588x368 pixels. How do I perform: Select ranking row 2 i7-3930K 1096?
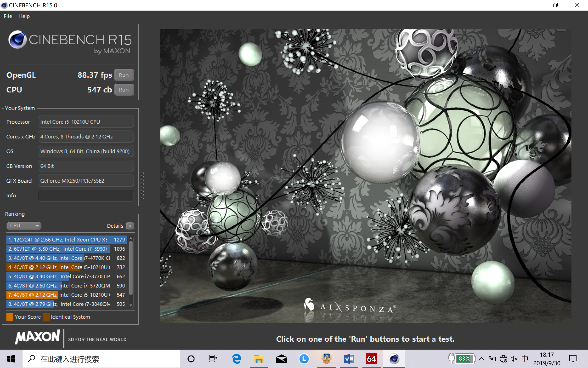pyautogui.click(x=67, y=249)
